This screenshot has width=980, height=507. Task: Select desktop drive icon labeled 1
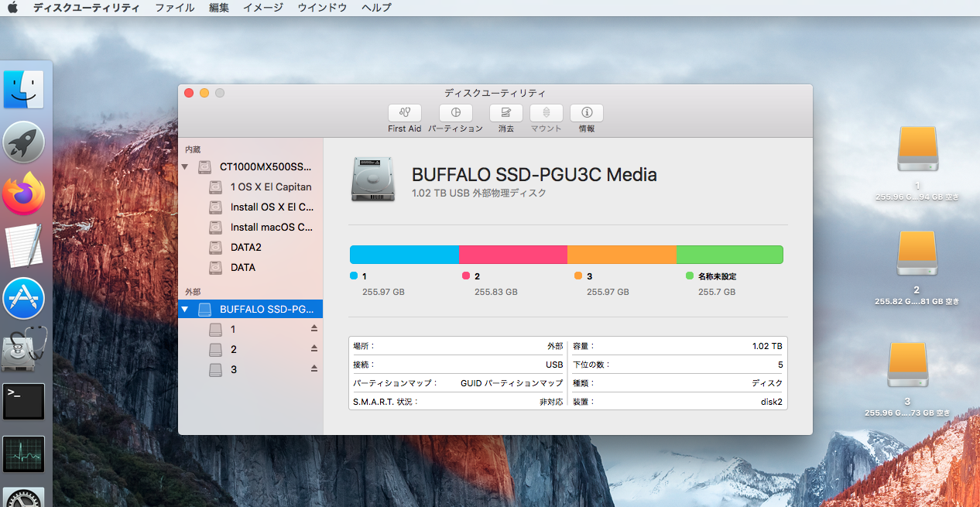[917, 149]
